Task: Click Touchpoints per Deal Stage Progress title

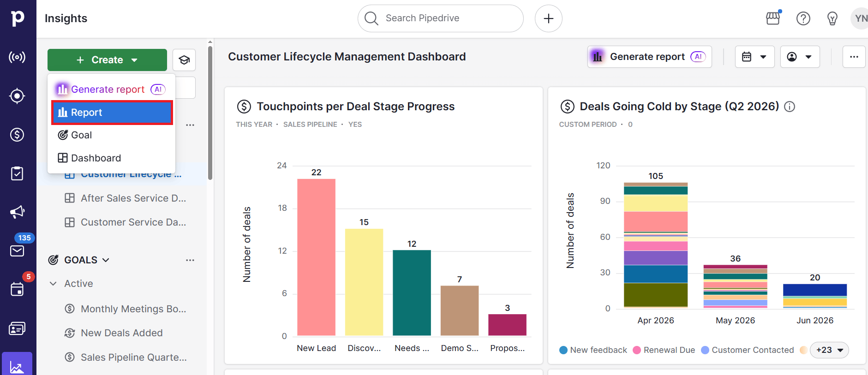Action: (x=356, y=107)
